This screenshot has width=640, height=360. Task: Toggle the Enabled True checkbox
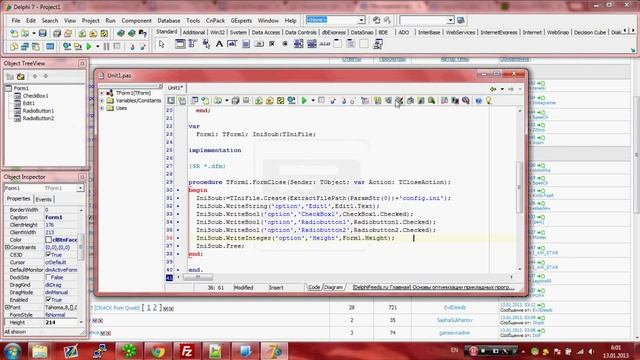(48, 300)
